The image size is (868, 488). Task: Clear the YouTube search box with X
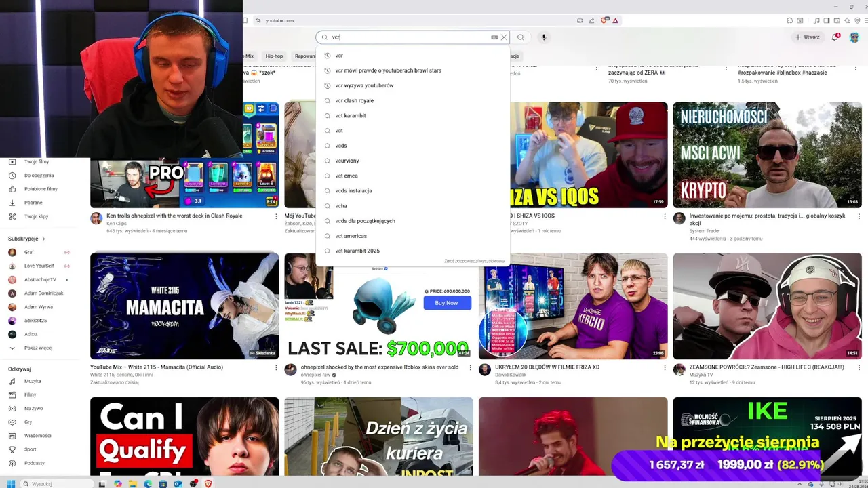[504, 37]
